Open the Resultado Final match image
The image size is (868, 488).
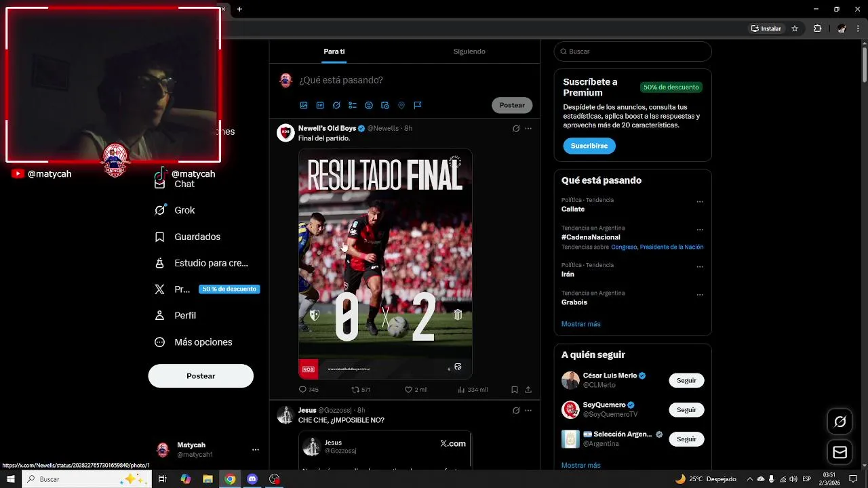click(x=385, y=264)
